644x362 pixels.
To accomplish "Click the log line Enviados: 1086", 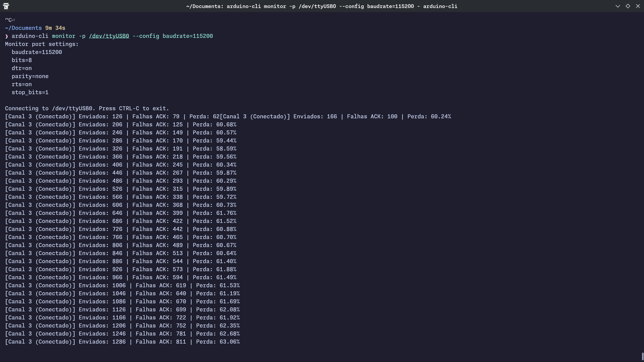I will click(122, 301).
